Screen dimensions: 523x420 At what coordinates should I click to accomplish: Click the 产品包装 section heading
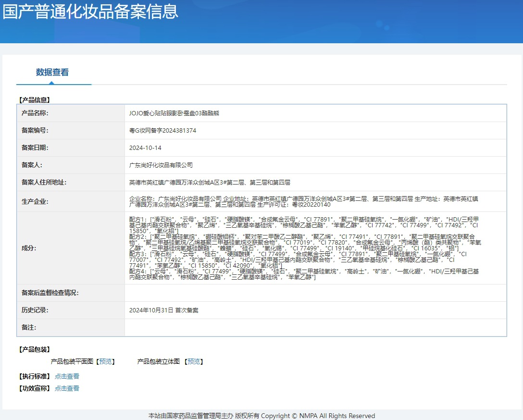pyautogui.click(x=34, y=349)
